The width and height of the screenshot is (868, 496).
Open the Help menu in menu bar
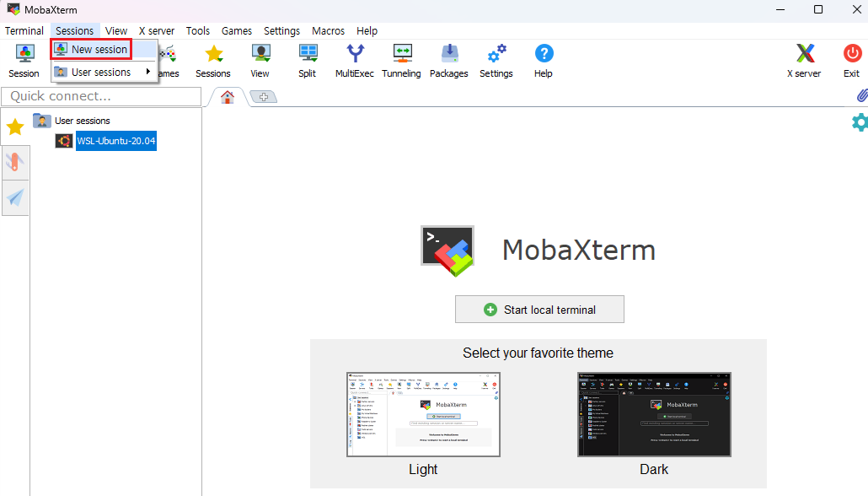pyautogui.click(x=367, y=31)
